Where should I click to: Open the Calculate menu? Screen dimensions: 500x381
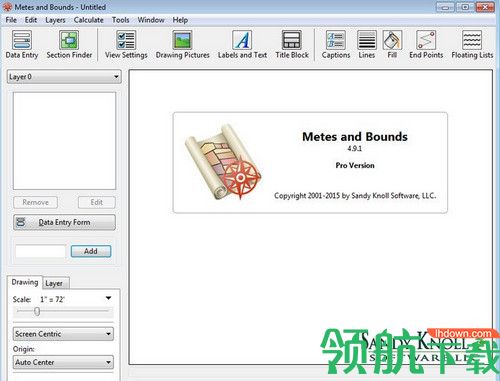click(x=89, y=20)
